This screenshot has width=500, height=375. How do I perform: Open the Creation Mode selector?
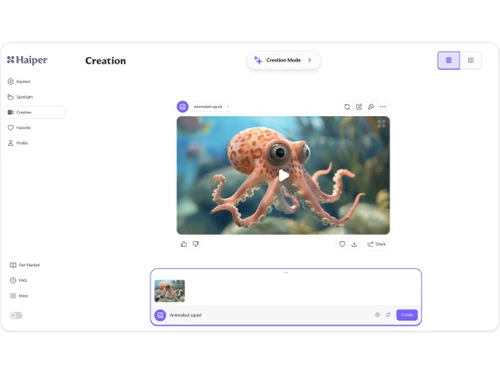pyautogui.click(x=284, y=60)
